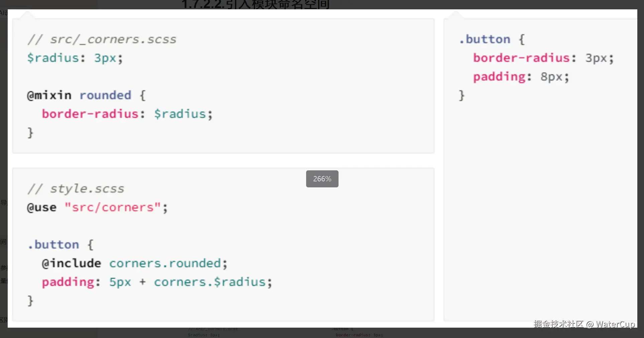Viewport: 644px width, 338px height.
Task: Click the closing brace in the output panel
Action: click(x=462, y=96)
